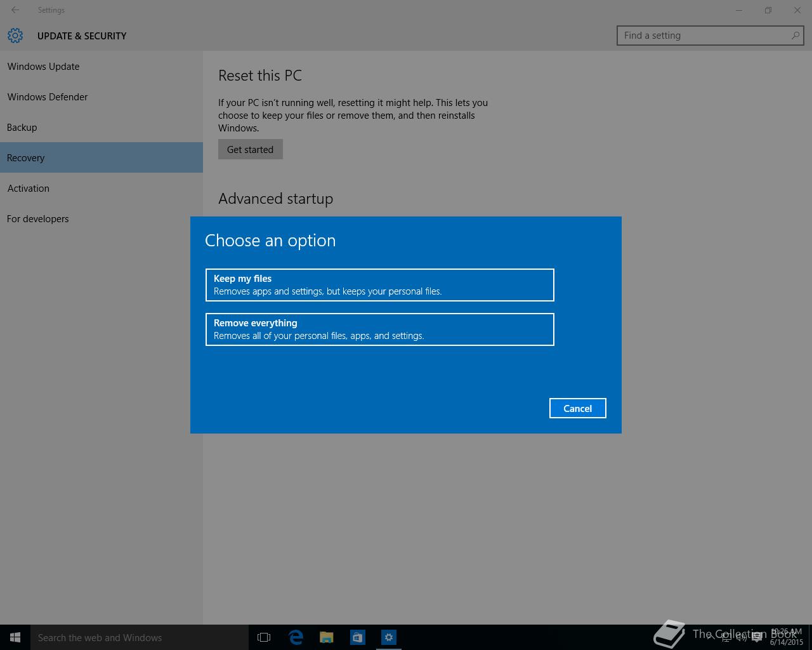Minimize the Settings window

point(739,10)
